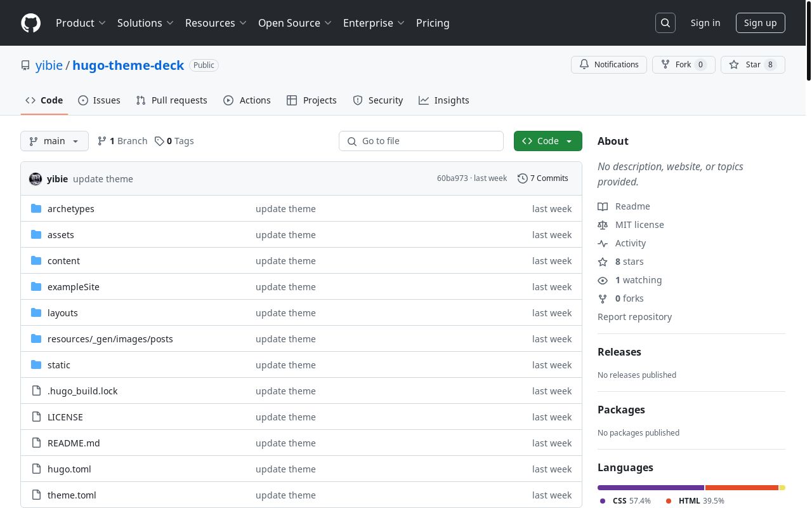Click the Readme book icon in About
The height and width of the screenshot is (508, 812).
pos(603,206)
